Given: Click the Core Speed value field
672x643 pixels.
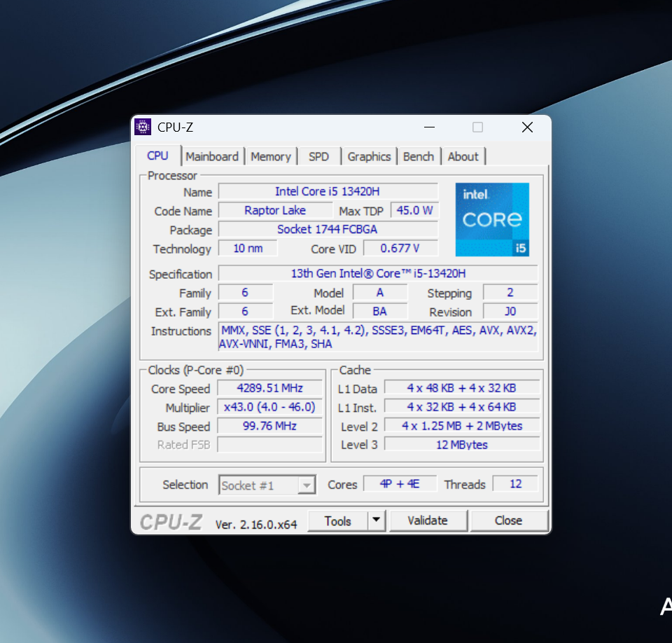Looking at the screenshot, I should 269,388.
